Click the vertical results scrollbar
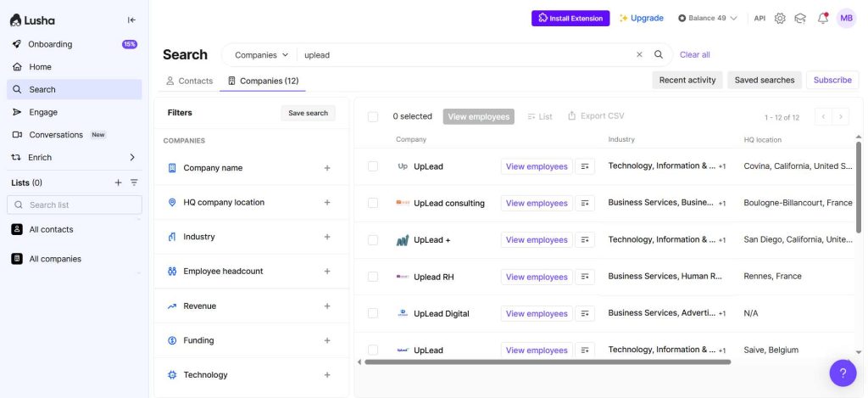The height and width of the screenshot is (398, 868). (x=859, y=188)
